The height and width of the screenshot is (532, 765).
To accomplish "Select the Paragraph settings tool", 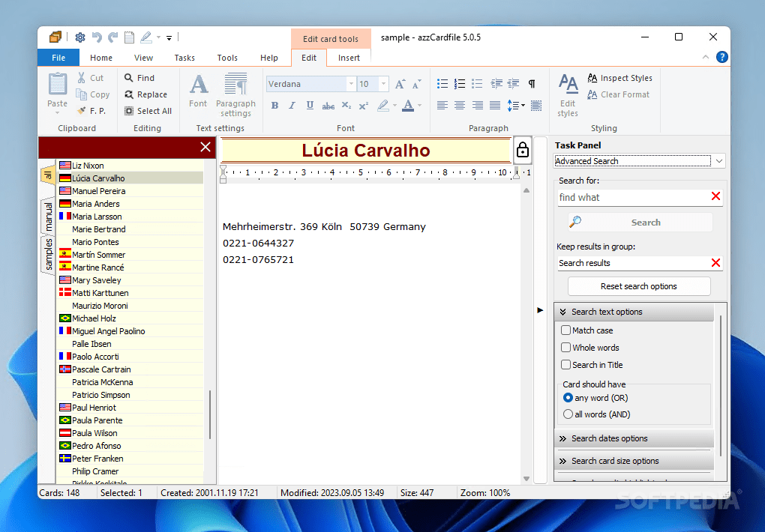I will pyautogui.click(x=235, y=94).
